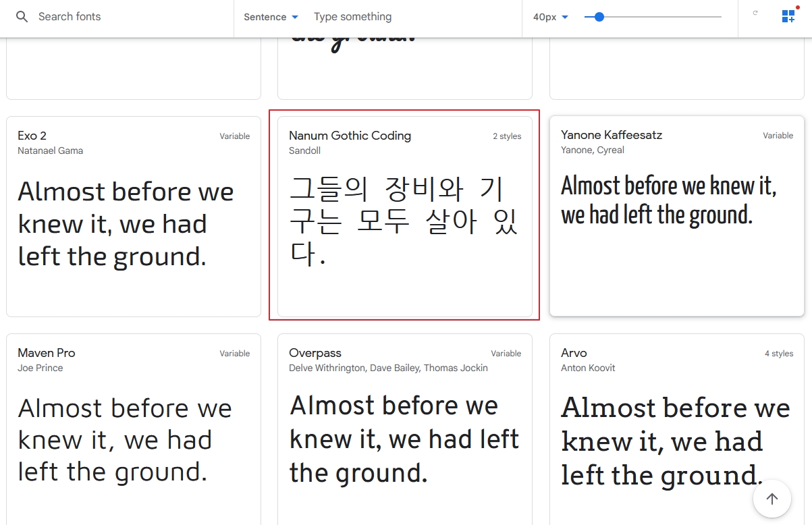Open the Overpass font title
Screen dimensions: 812x525
[x=315, y=353]
